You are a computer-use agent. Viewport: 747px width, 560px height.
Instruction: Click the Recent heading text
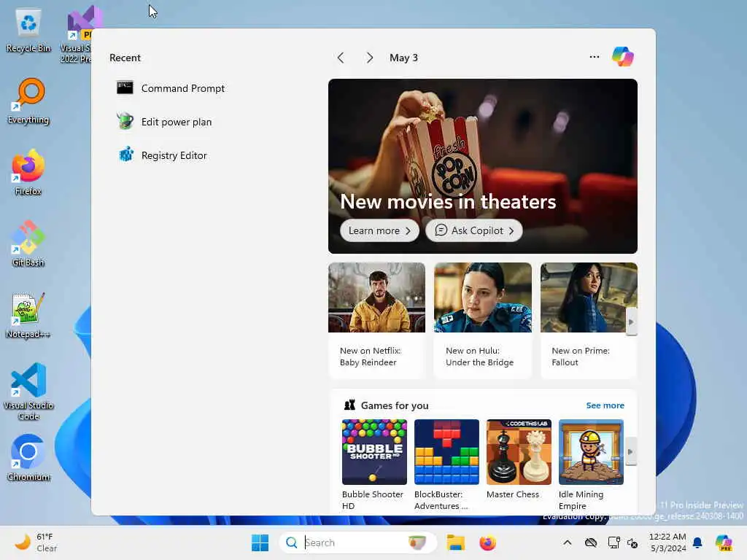(125, 58)
